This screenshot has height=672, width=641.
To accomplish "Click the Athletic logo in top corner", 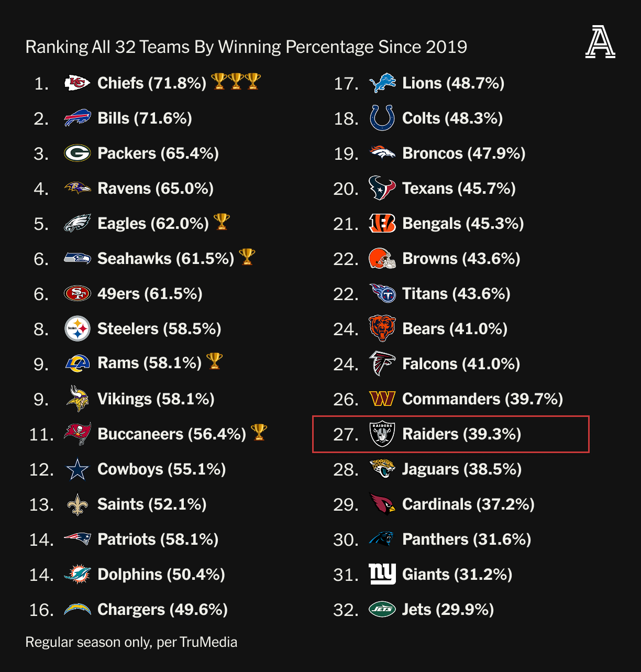I will tap(600, 42).
